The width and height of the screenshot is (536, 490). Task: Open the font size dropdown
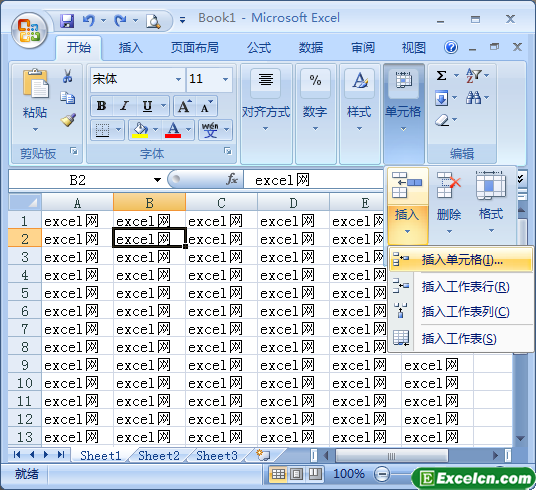225,80
